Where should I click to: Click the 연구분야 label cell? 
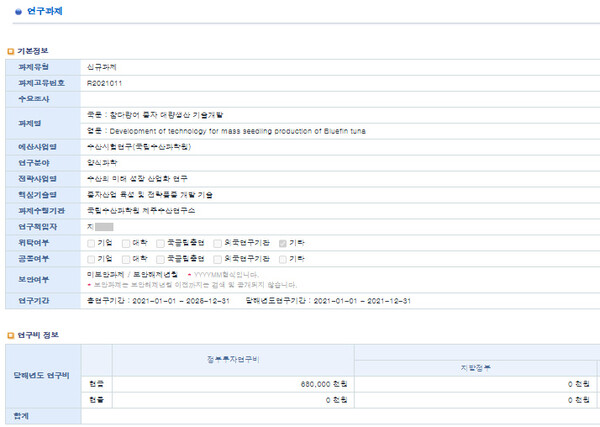pyautogui.click(x=43, y=163)
